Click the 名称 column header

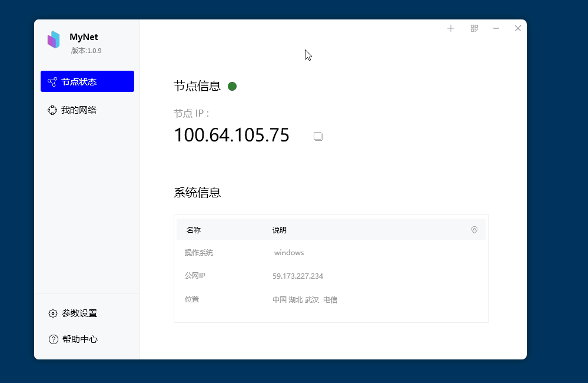(194, 230)
